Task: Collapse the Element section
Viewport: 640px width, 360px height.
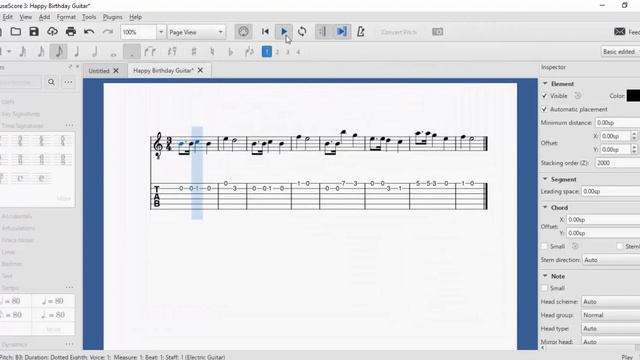Action: tap(545, 83)
